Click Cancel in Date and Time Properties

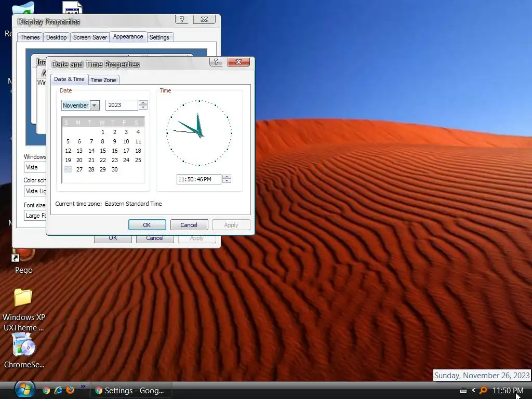(189, 225)
